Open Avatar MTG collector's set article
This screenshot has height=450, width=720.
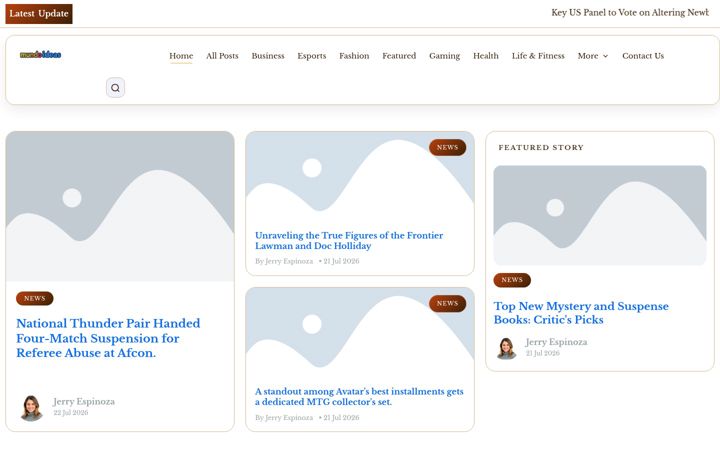pos(359,397)
